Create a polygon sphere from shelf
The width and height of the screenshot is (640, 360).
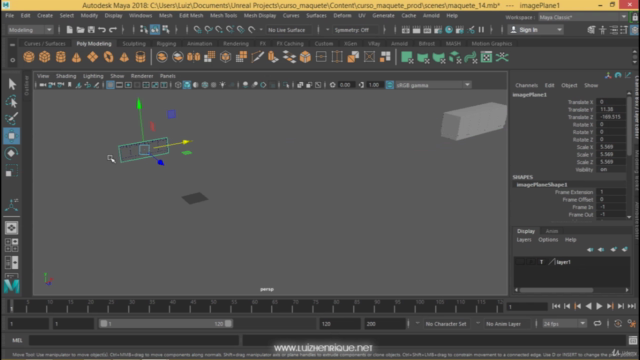pyautogui.click(x=29, y=57)
